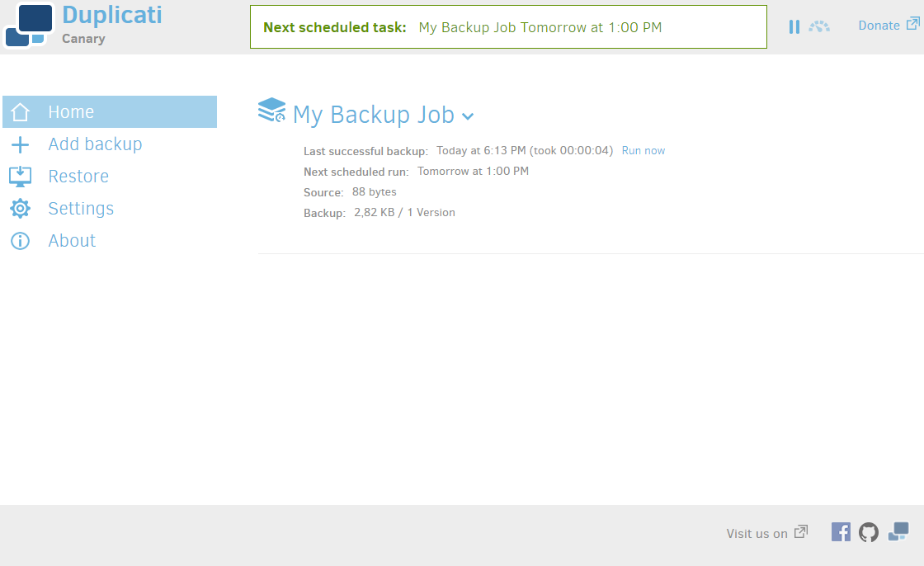Open the GitHub icon in footer
The height and width of the screenshot is (566, 924).
(869, 532)
